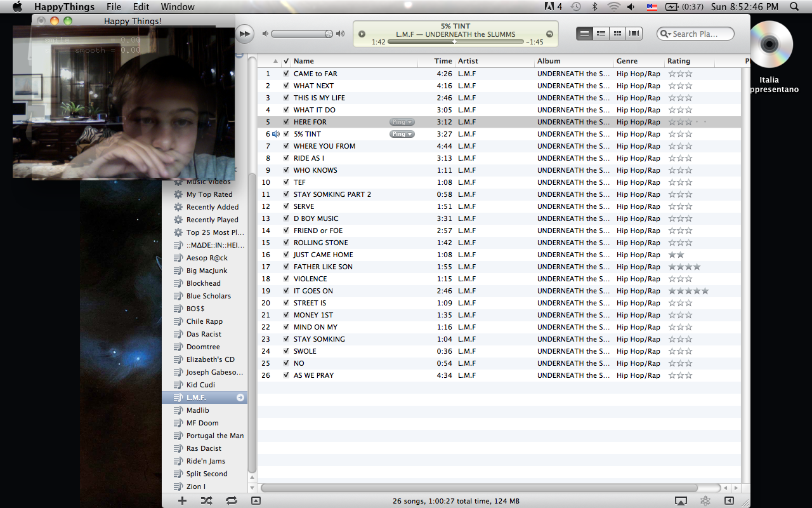Viewport: 812px width, 508px height.
Task: Click the playback progress bar
Action: click(455, 42)
